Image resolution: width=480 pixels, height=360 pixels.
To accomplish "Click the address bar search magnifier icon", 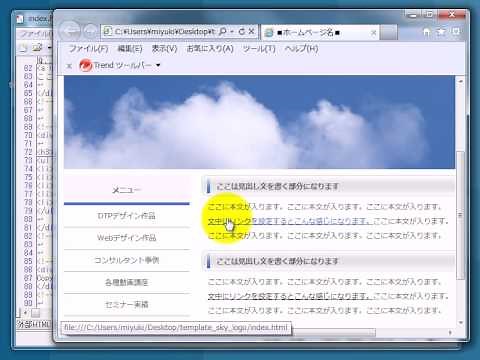I will (x=223, y=32).
